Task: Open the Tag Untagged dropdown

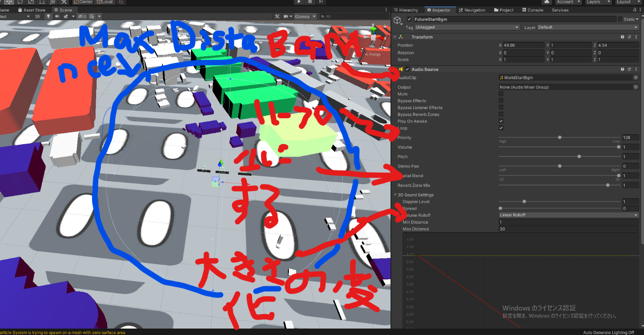Action: click(467, 27)
